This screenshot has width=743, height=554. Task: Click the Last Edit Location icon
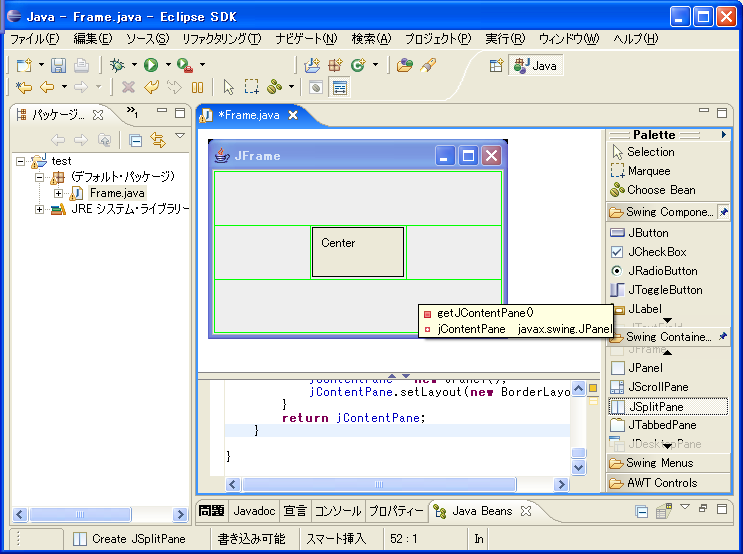(x=24, y=87)
